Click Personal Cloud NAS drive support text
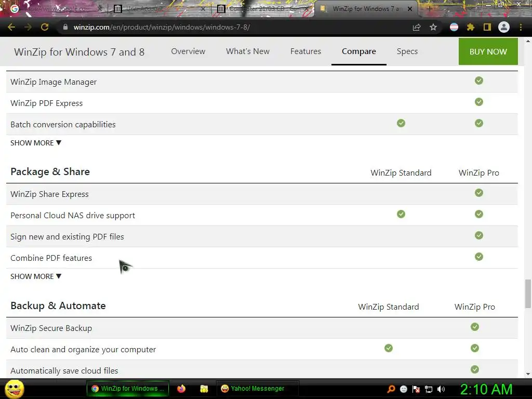Viewport: 532px width, 399px height. [73, 216]
